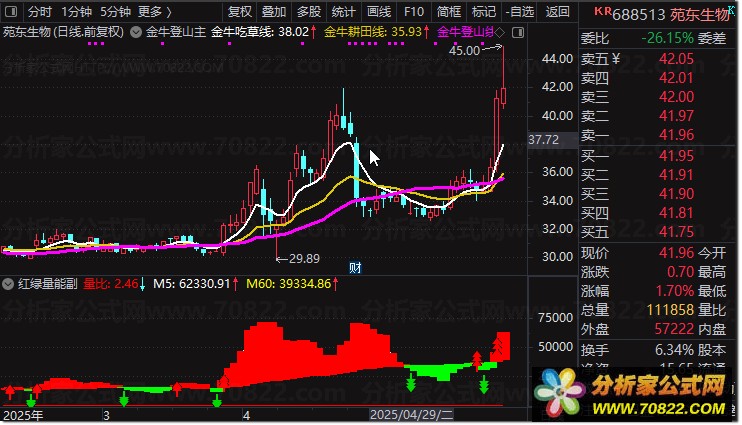
Task: Click the 返回 back button
Action: [x=557, y=11]
